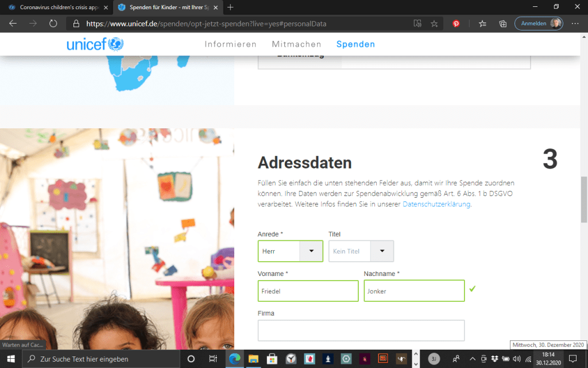Open the Mitmachen menu
The image size is (588, 368).
296,44
